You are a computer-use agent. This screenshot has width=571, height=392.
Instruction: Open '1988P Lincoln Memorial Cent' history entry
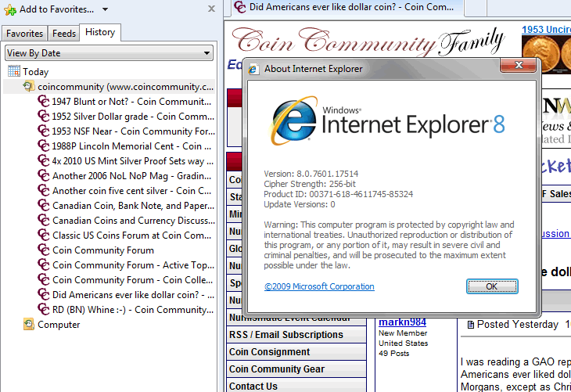(x=131, y=146)
